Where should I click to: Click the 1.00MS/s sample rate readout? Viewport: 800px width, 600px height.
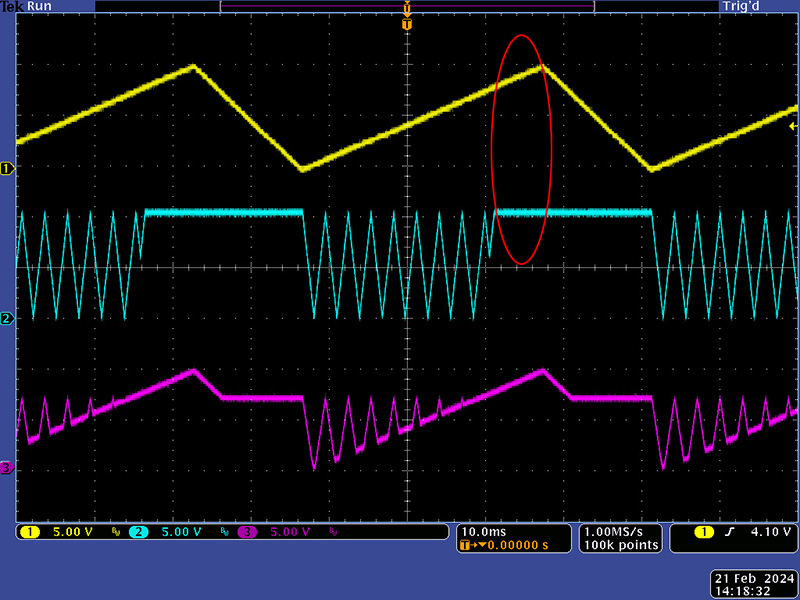coord(620,531)
